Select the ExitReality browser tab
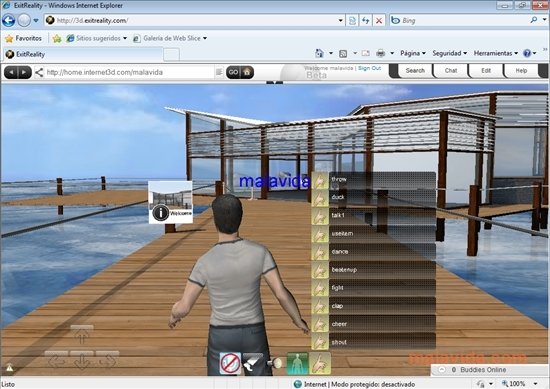 pyautogui.click(x=83, y=54)
